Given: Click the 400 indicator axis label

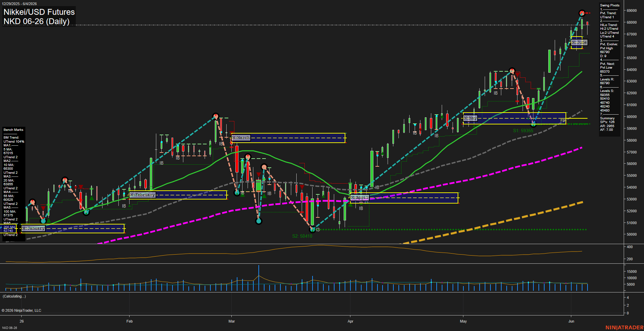Looking at the screenshot, I should point(630,247).
